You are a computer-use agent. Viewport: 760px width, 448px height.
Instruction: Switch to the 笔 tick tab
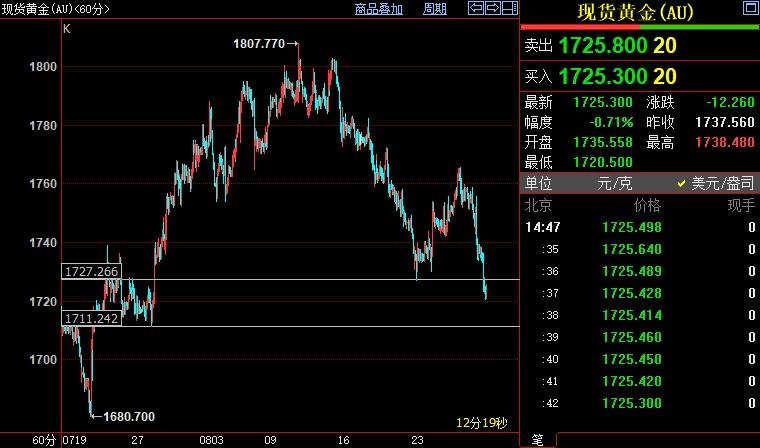pos(536,440)
